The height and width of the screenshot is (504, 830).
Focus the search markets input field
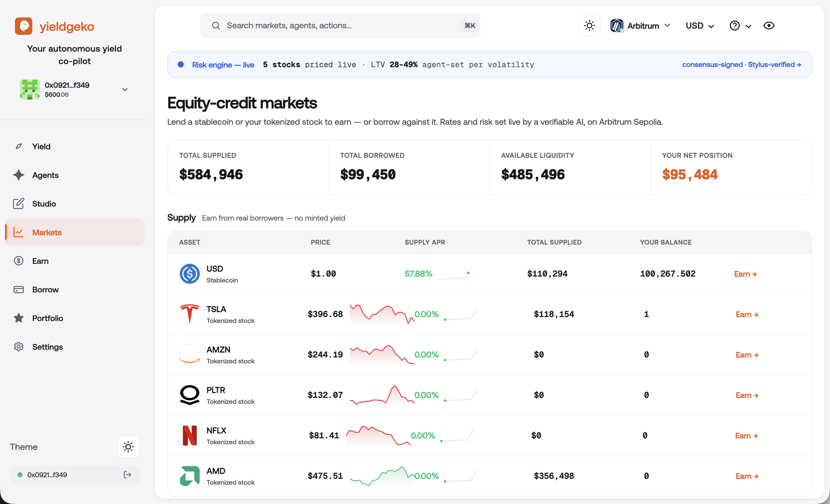(340, 26)
